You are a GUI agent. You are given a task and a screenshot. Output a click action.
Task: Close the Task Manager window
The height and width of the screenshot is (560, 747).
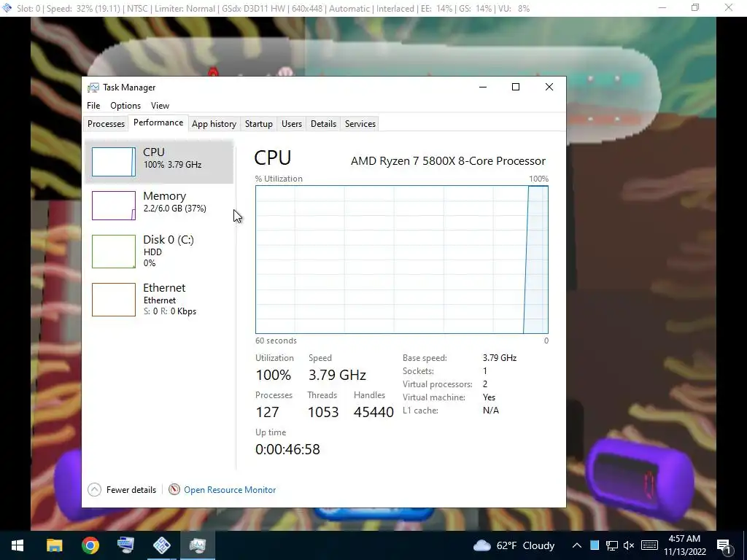coord(549,87)
